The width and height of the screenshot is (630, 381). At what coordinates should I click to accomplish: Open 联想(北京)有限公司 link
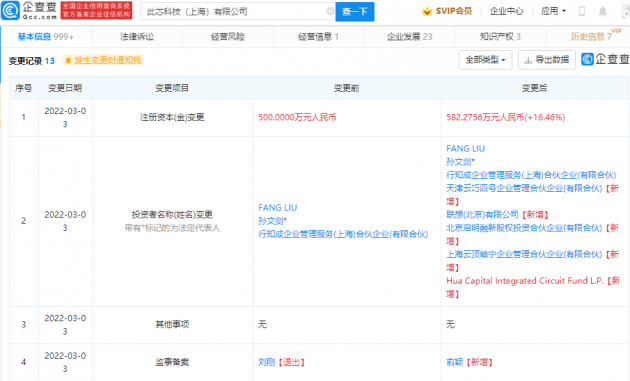click(x=483, y=215)
